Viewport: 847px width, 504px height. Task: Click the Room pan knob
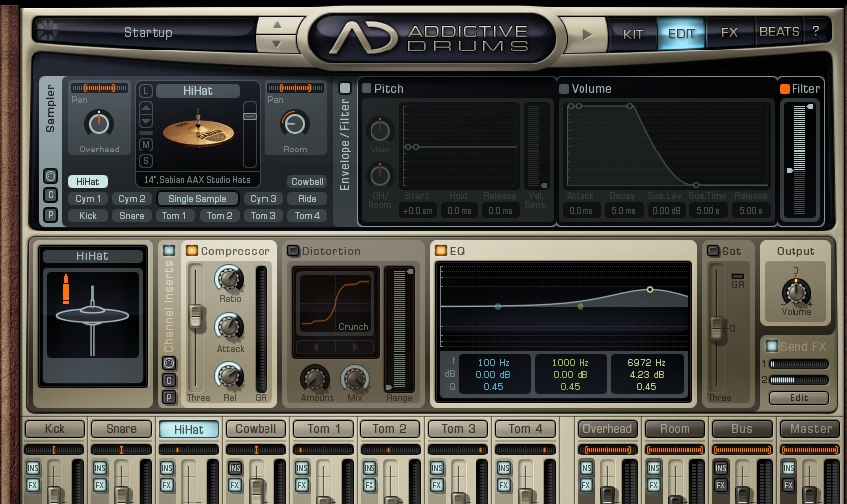point(295,123)
